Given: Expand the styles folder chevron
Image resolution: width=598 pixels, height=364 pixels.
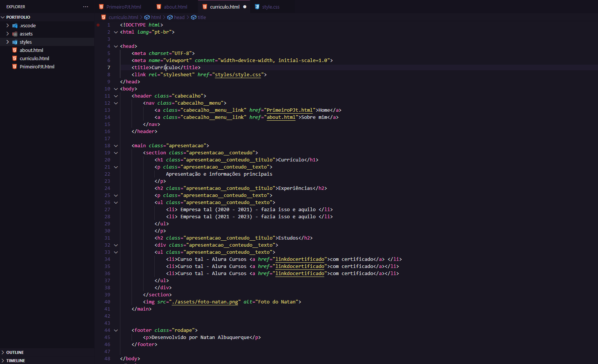Looking at the screenshot, I should (x=7, y=42).
